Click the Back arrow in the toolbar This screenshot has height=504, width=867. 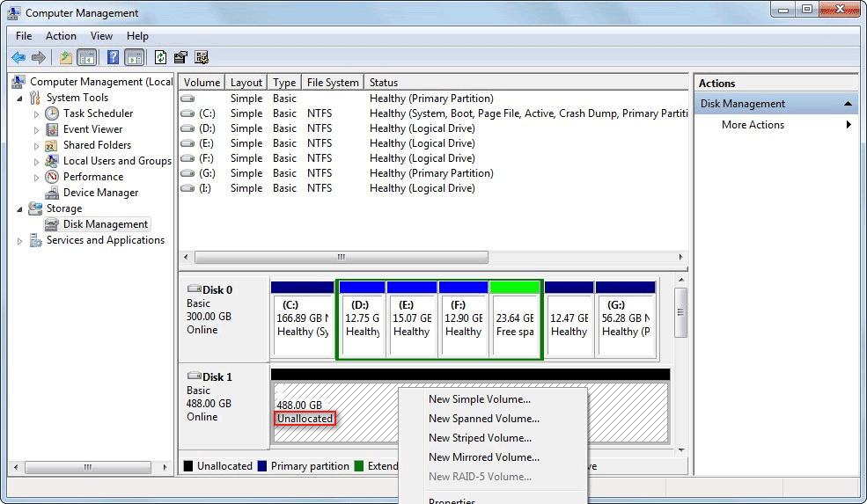18,58
